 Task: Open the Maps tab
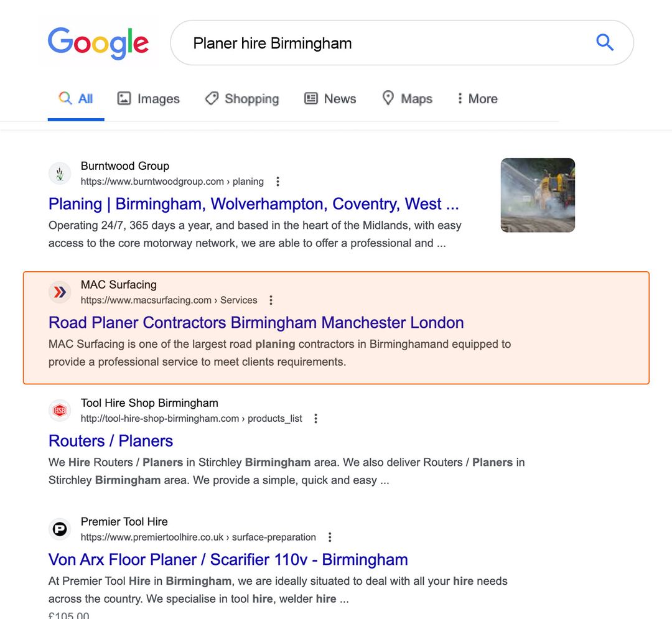[x=406, y=98]
